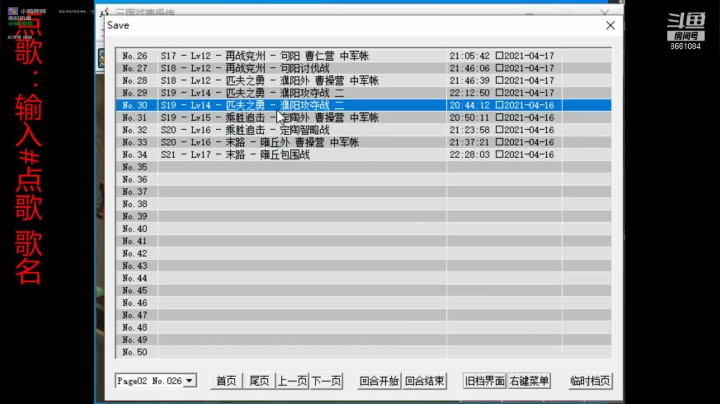Select empty save slot No. 50

(x=363, y=353)
